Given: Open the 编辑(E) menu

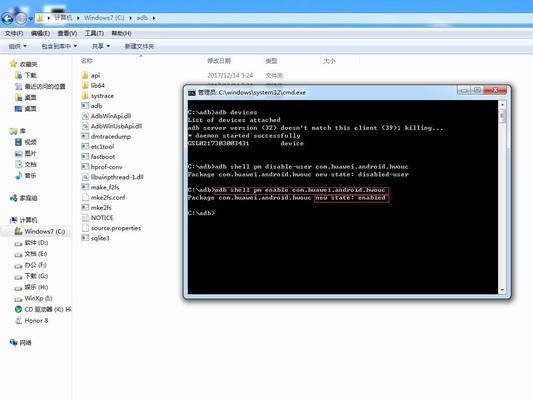Looking at the screenshot, I should (40, 33).
